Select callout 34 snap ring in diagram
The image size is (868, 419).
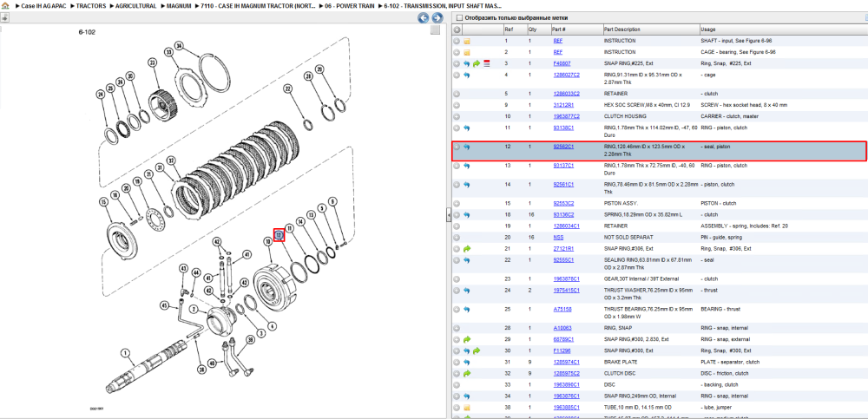pyautogui.click(x=178, y=45)
